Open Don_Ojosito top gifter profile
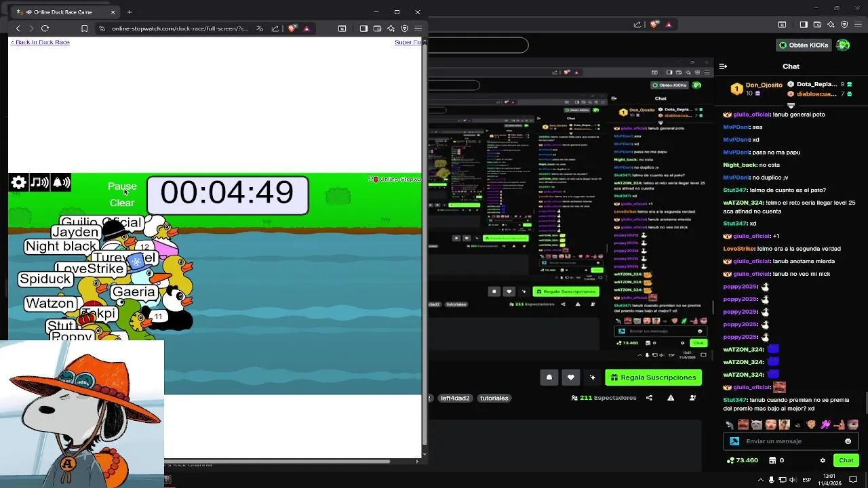 [757, 89]
